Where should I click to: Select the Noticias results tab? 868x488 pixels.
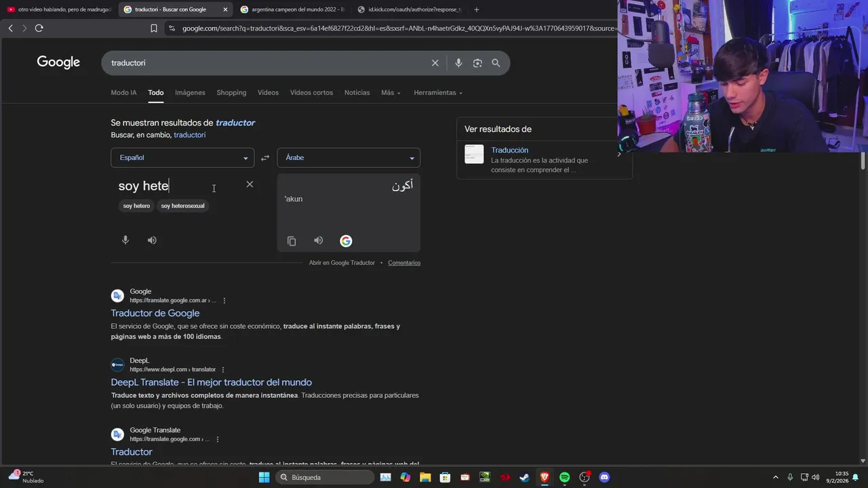tap(357, 93)
